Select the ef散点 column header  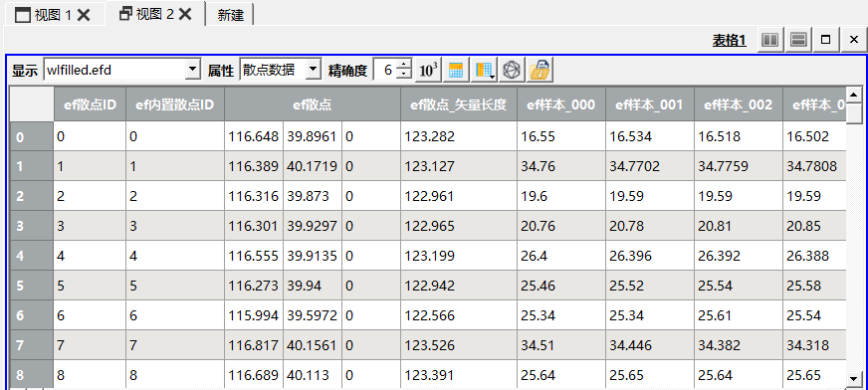pyautogui.click(x=313, y=104)
